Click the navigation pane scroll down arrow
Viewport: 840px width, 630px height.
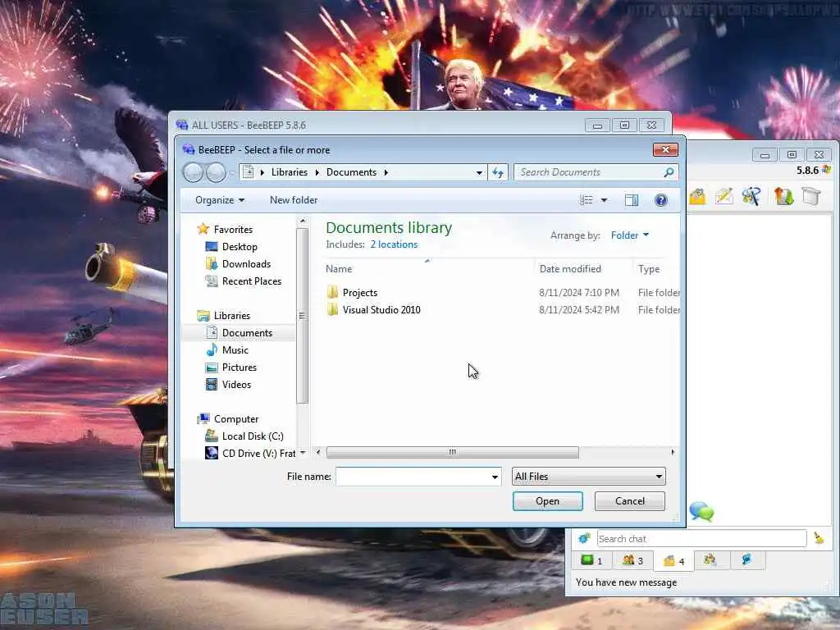pos(303,453)
